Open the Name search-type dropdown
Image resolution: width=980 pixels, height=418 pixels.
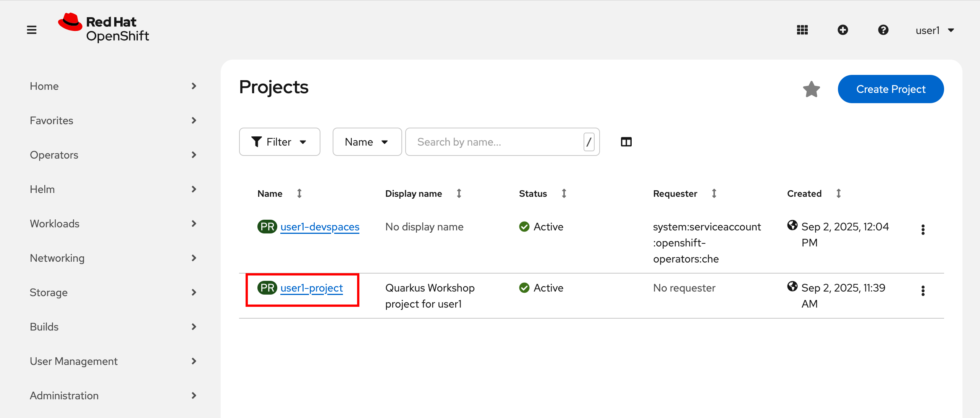(x=367, y=142)
